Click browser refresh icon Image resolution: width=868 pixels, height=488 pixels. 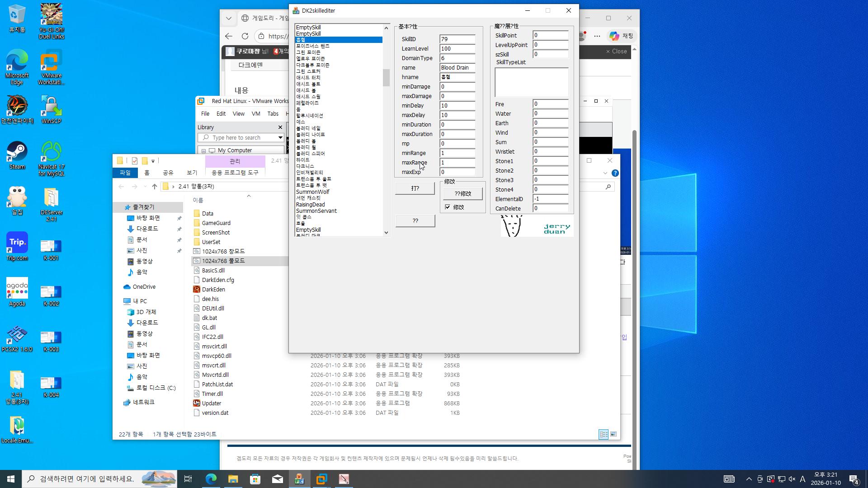coord(245,36)
